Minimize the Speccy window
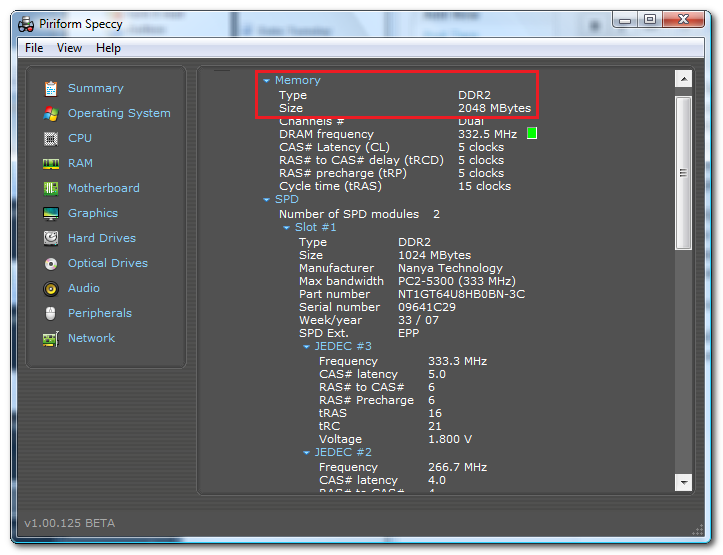The height and width of the screenshot is (555, 723). (625, 20)
